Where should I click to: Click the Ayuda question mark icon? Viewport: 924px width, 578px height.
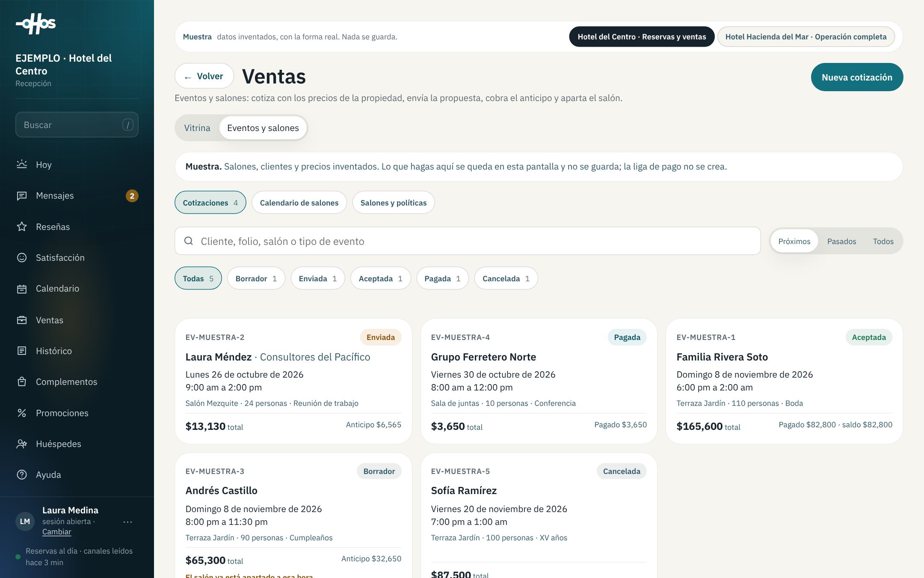pos(22,474)
